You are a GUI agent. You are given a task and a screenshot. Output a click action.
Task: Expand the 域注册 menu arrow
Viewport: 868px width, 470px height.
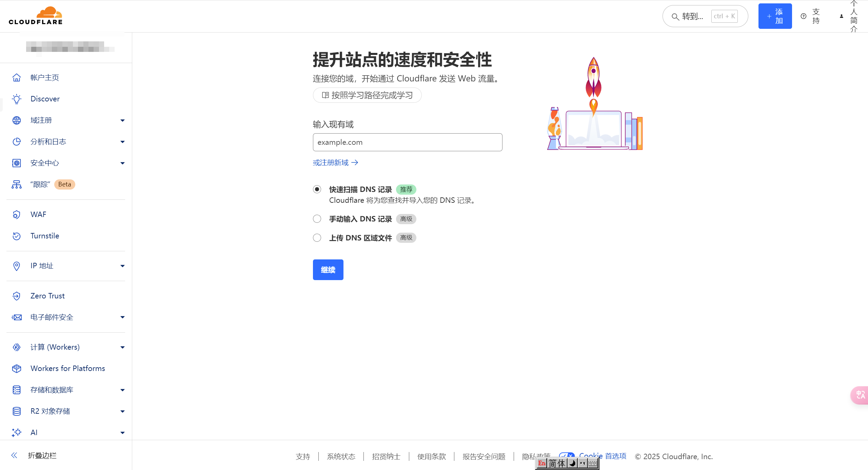(122, 120)
